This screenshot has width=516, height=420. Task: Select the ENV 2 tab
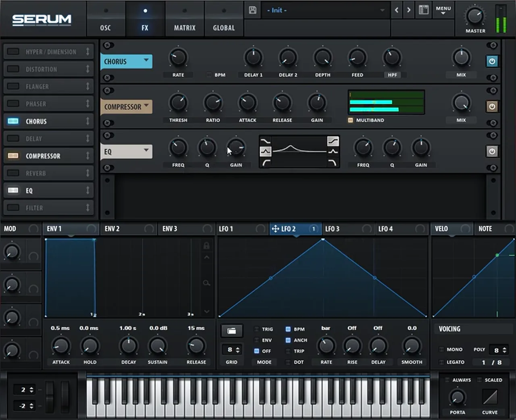pos(129,229)
